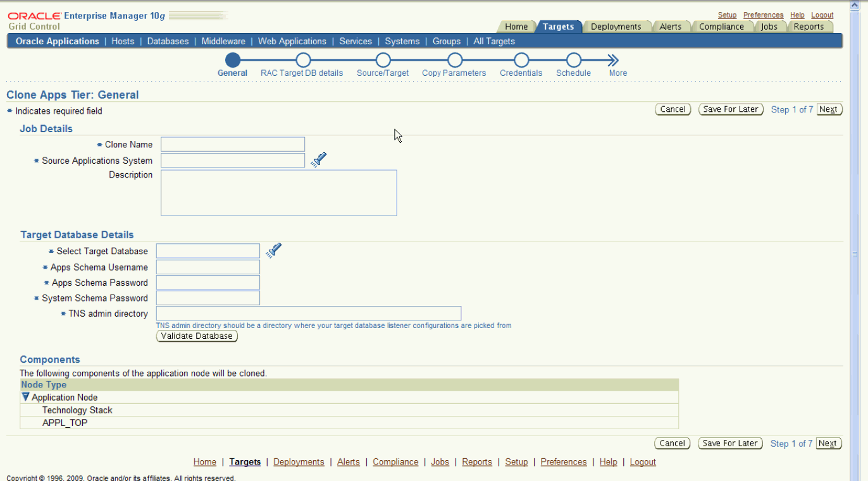Open the footer Home link
868x481 pixels.
[x=205, y=462]
